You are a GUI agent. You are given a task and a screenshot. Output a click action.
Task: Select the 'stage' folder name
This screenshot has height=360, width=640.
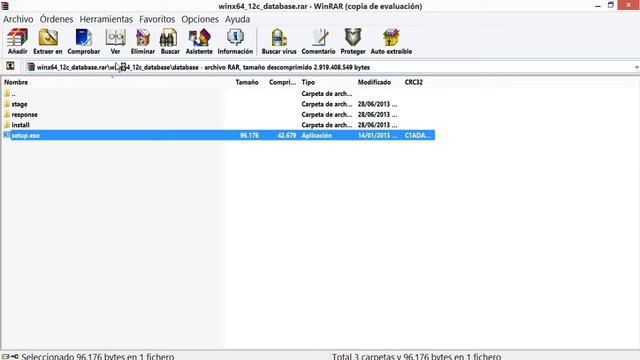[x=19, y=104]
